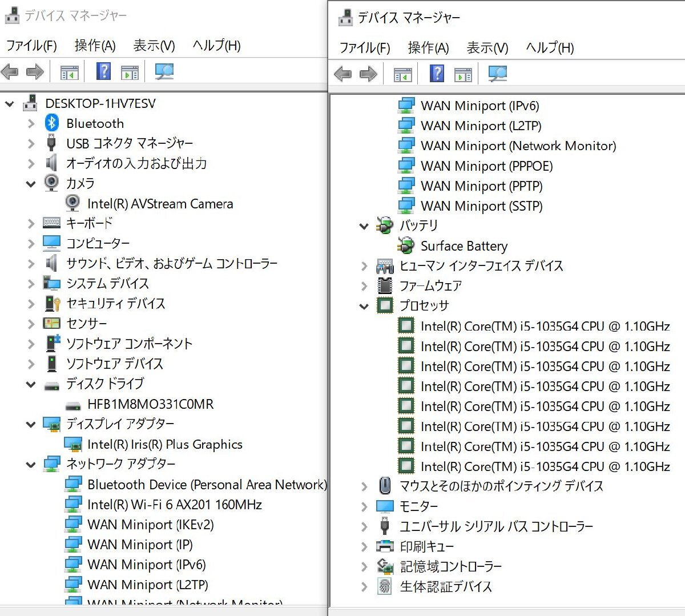The height and width of the screenshot is (616, 685).
Task: Select システム デバイス category
Action: coord(107,284)
